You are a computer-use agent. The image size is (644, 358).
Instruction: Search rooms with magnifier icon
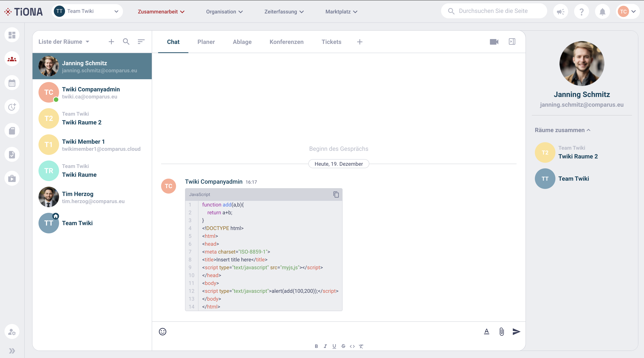point(126,41)
